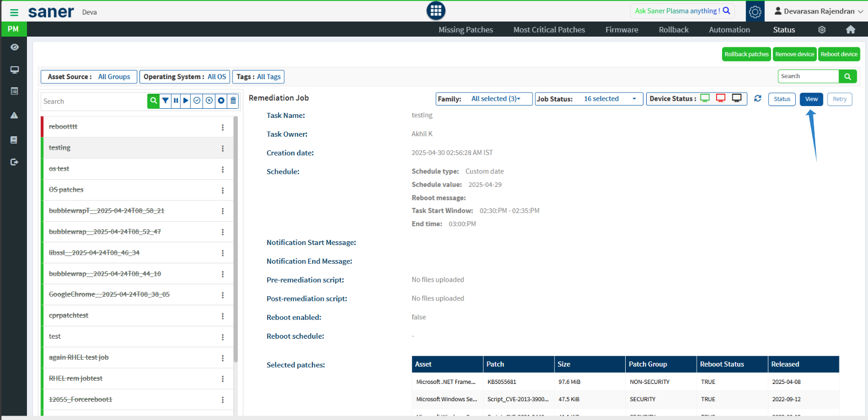Open the Job Status dropdown

click(x=589, y=99)
